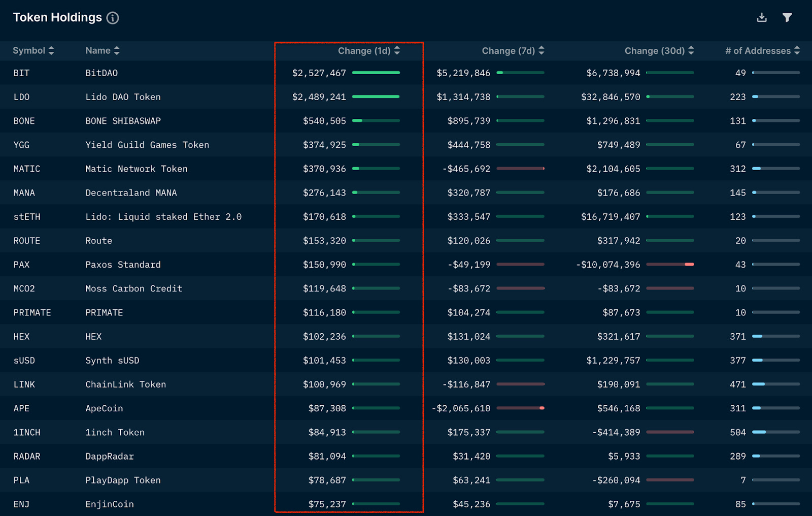Image resolution: width=812 pixels, height=516 pixels.
Task: Sort by Name column arrows
Action: click(x=117, y=51)
